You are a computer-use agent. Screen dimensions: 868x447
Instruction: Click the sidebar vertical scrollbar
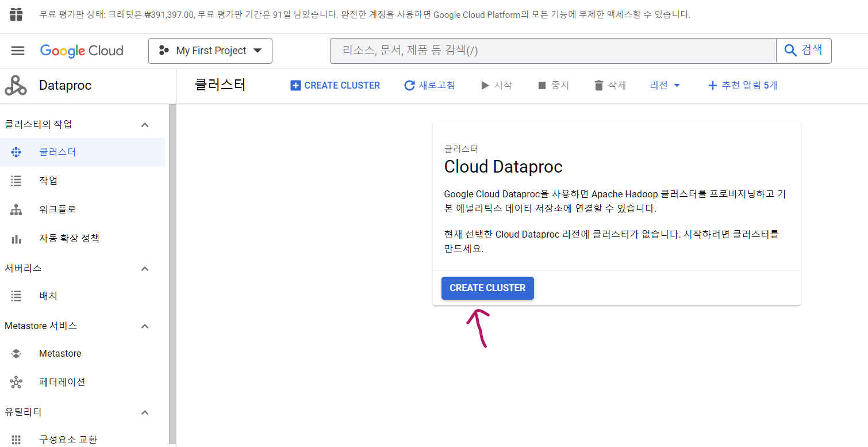(x=172, y=275)
